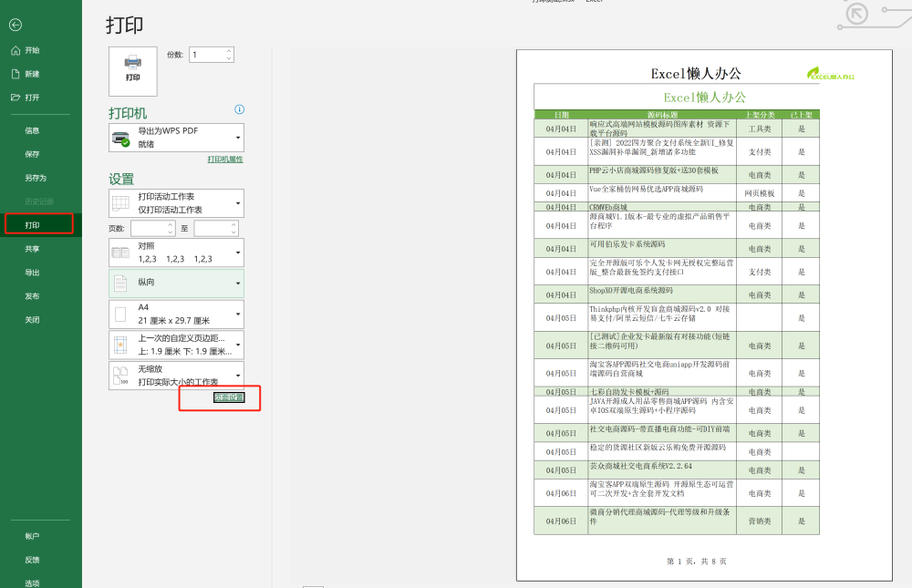Viewport: 912px width, 588px height.
Task: Open the 新建 new menu item
Action: click(32, 74)
